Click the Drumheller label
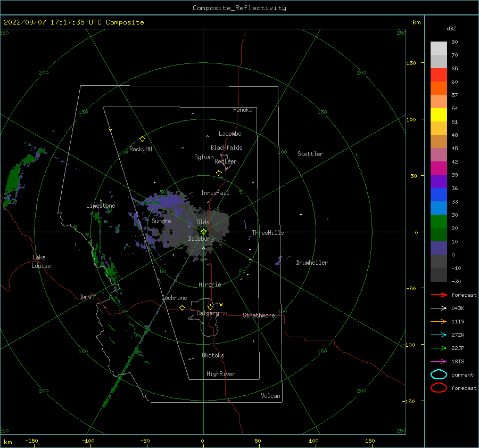Image resolution: width=479 pixels, height=448 pixels. pos(312,263)
